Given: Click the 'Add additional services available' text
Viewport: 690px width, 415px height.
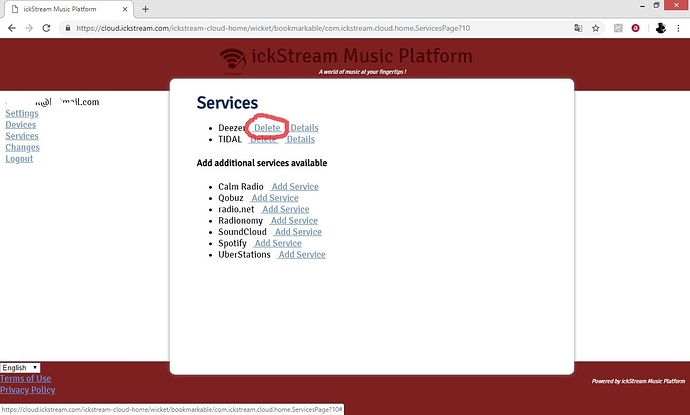Looking at the screenshot, I should [x=262, y=163].
